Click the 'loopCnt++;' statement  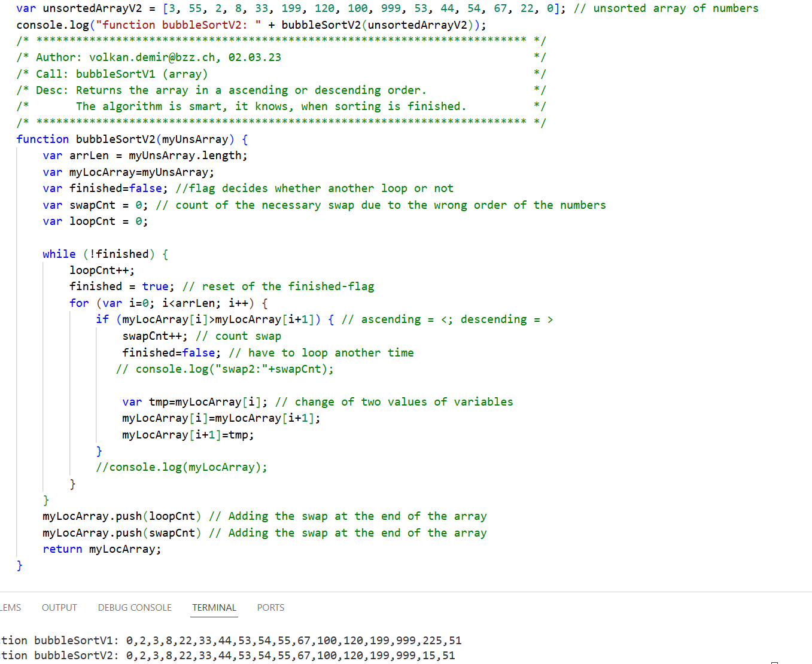pyautogui.click(x=102, y=270)
